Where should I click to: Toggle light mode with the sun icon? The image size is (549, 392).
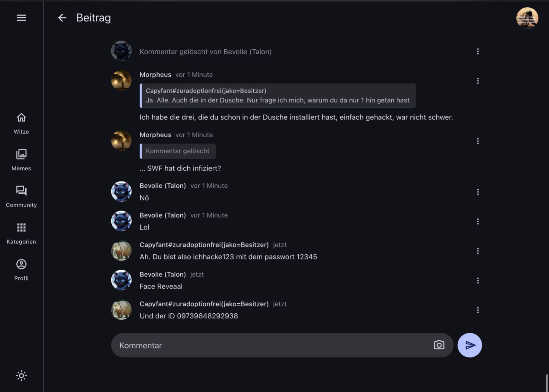(x=21, y=376)
